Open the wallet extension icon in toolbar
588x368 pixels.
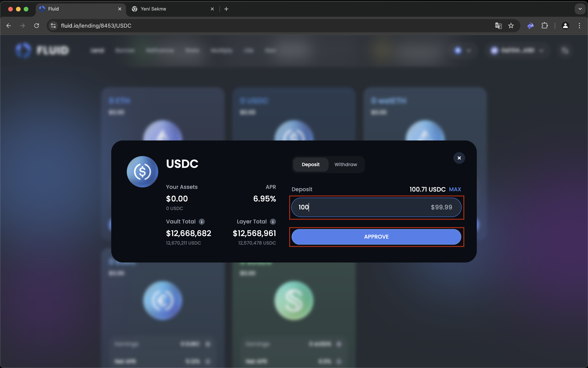pos(530,26)
